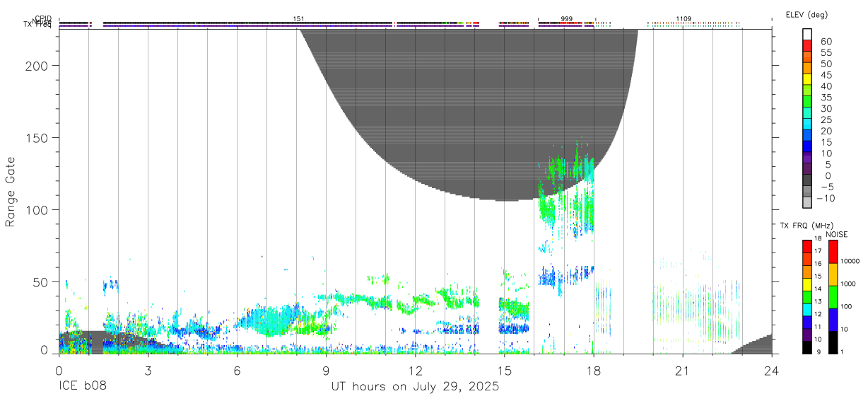
Task: Click the black segment of TX FRQ bar
Action: tap(807, 347)
